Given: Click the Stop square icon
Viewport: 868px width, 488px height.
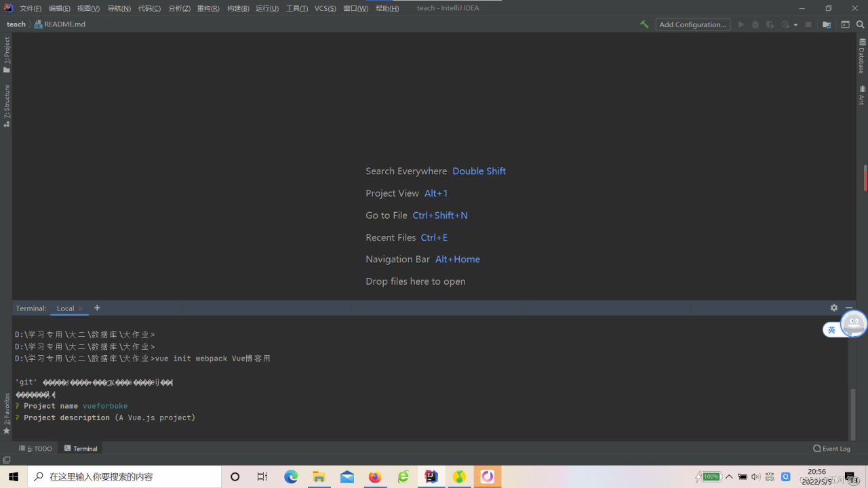Looking at the screenshot, I should pyautogui.click(x=808, y=24).
